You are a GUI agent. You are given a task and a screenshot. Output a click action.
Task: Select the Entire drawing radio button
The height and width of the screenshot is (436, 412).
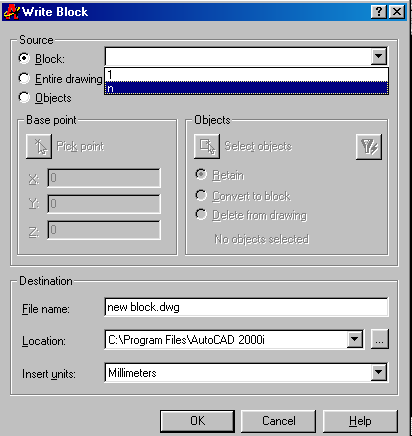pyautogui.click(x=24, y=78)
